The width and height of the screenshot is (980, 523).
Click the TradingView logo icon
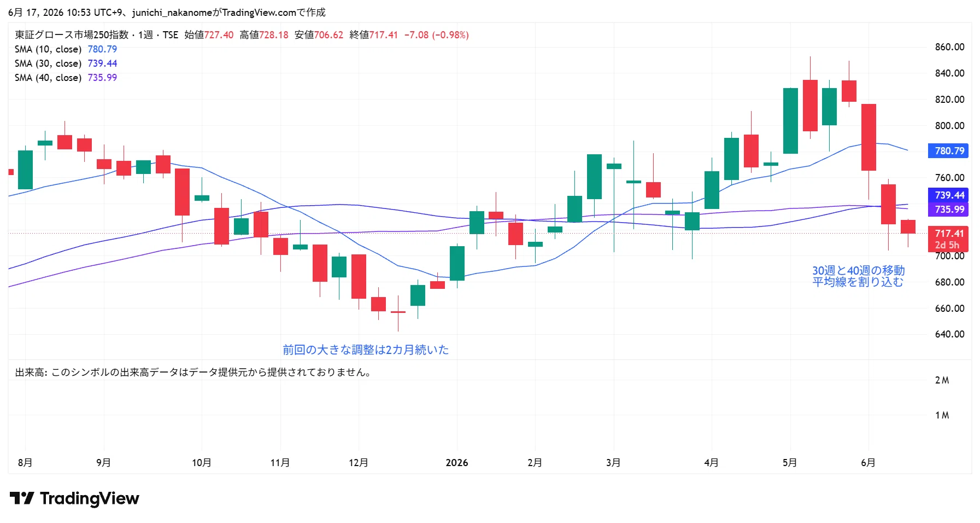click(22, 498)
